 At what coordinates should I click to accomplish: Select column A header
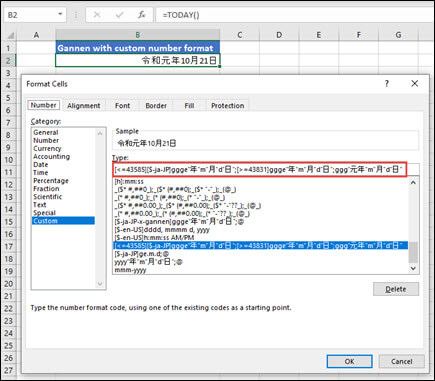(36, 35)
